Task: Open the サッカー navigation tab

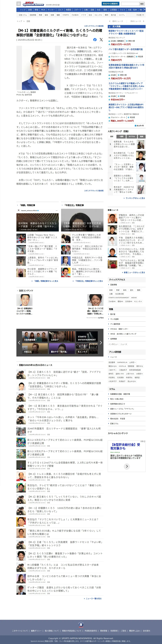Action: click(x=51, y=10)
